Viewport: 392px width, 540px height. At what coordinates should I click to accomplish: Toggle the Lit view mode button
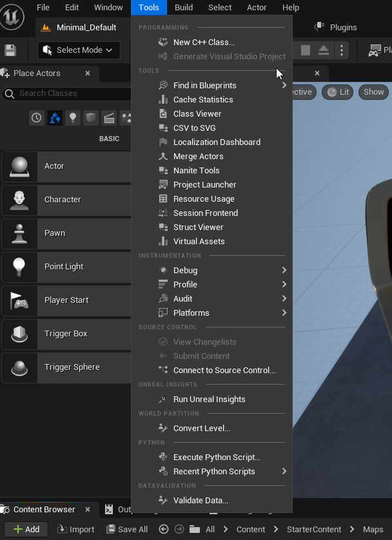pyautogui.click(x=338, y=92)
